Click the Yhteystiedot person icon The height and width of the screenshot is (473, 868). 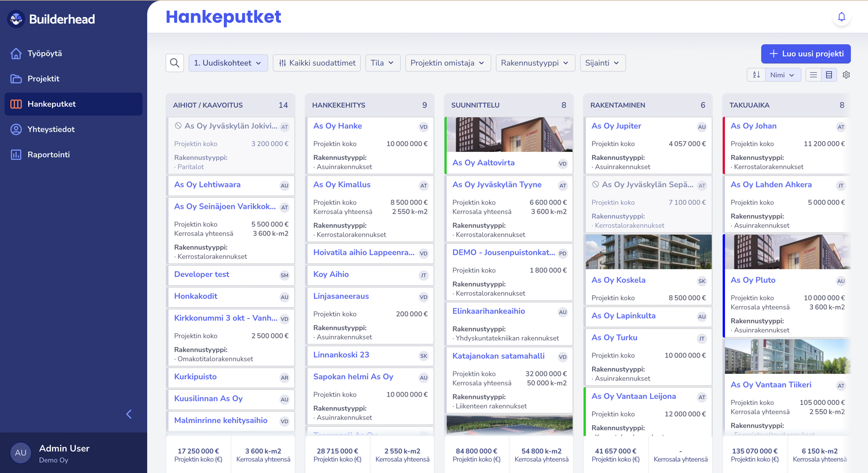16,129
